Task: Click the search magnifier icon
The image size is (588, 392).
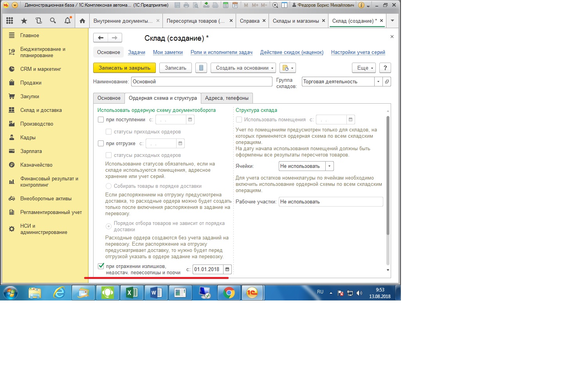Action: (x=53, y=21)
